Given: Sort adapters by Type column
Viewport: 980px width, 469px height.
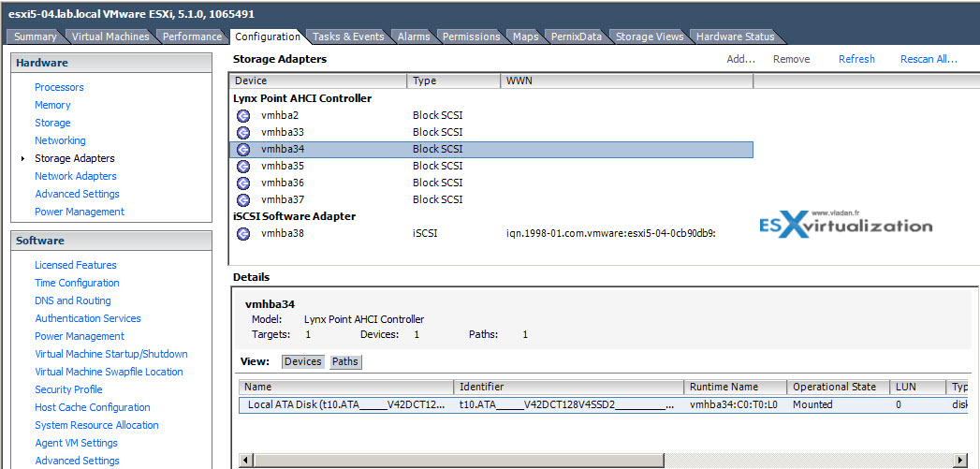Looking at the screenshot, I should click(454, 81).
